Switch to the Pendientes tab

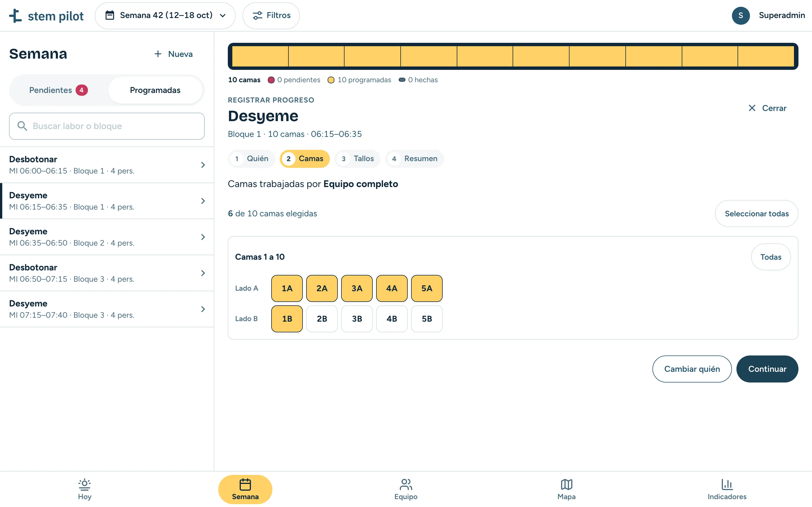coord(59,90)
